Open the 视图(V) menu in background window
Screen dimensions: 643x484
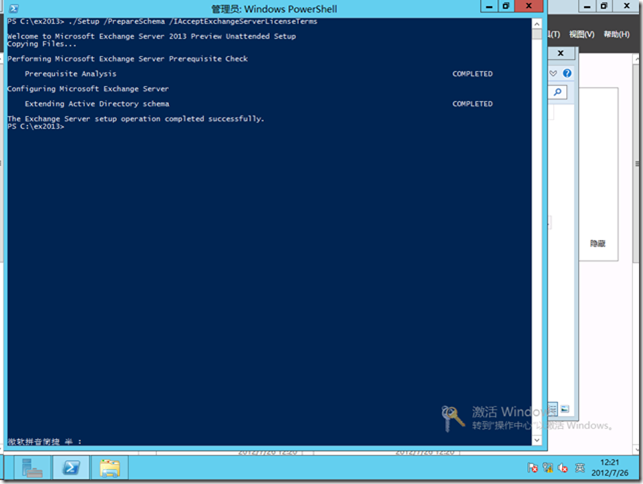(581, 34)
